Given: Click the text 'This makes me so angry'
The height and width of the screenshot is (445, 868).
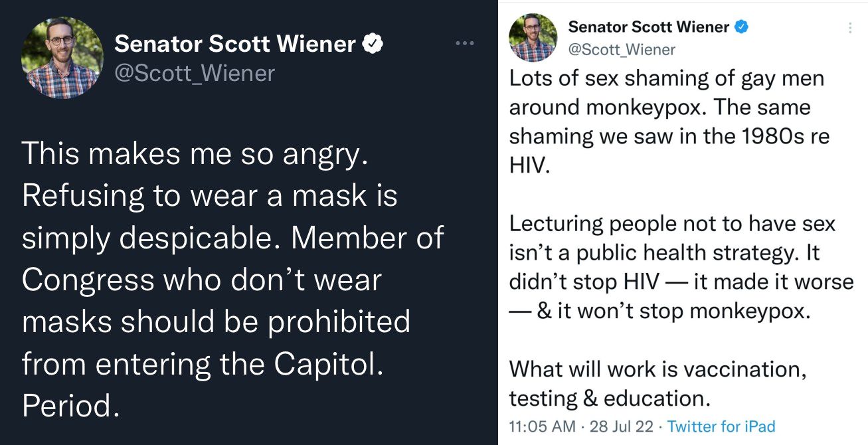Looking at the screenshot, I should 194,155.
